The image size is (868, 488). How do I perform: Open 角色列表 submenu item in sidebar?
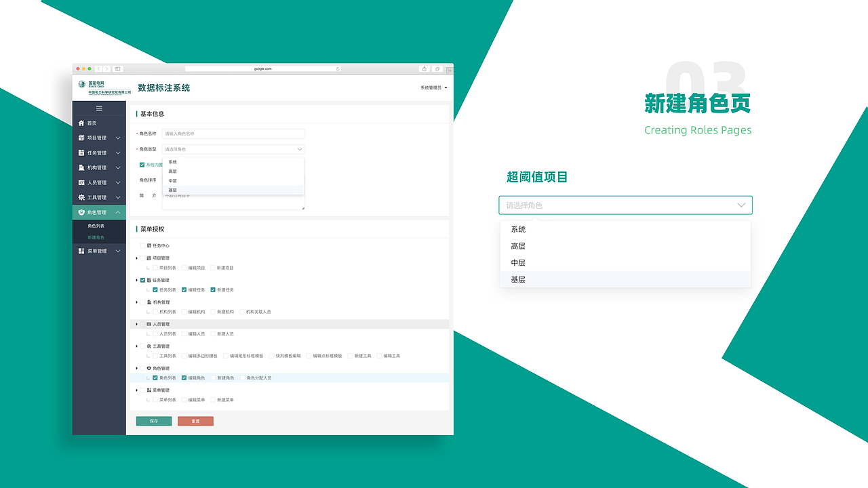point(96,226)
